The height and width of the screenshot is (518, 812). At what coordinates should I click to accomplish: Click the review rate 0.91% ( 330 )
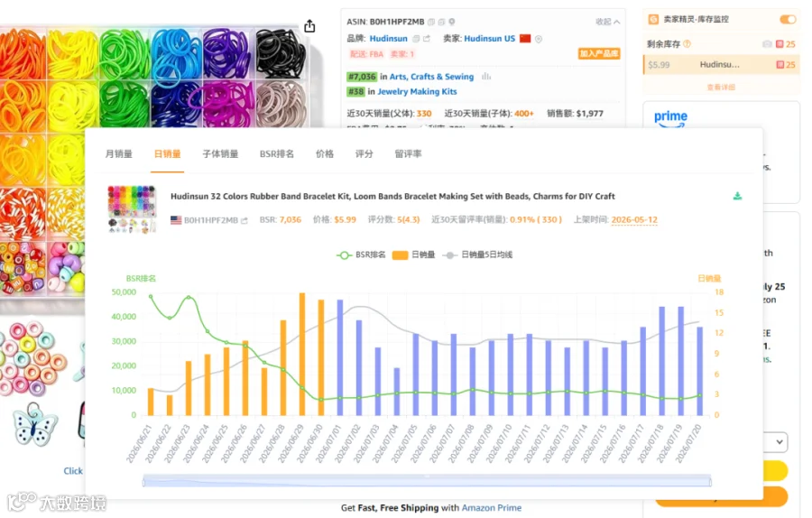pyautogui.click(x=535, y=219)
